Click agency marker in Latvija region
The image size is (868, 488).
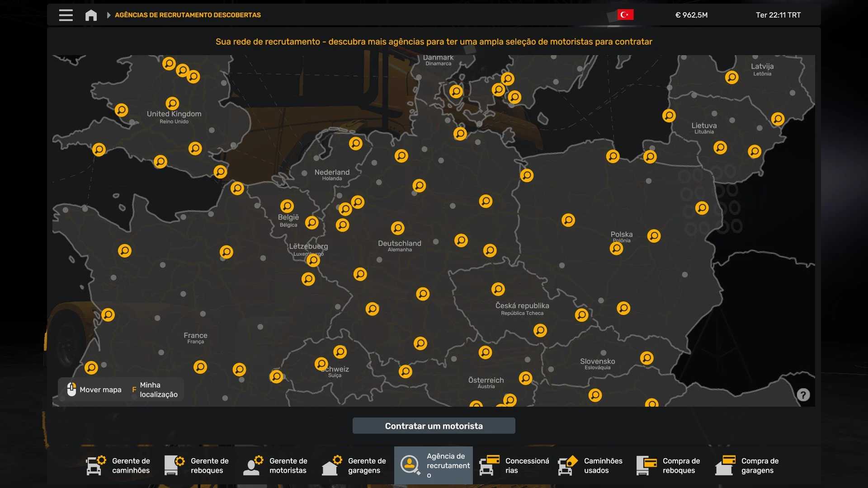(731, 77)
